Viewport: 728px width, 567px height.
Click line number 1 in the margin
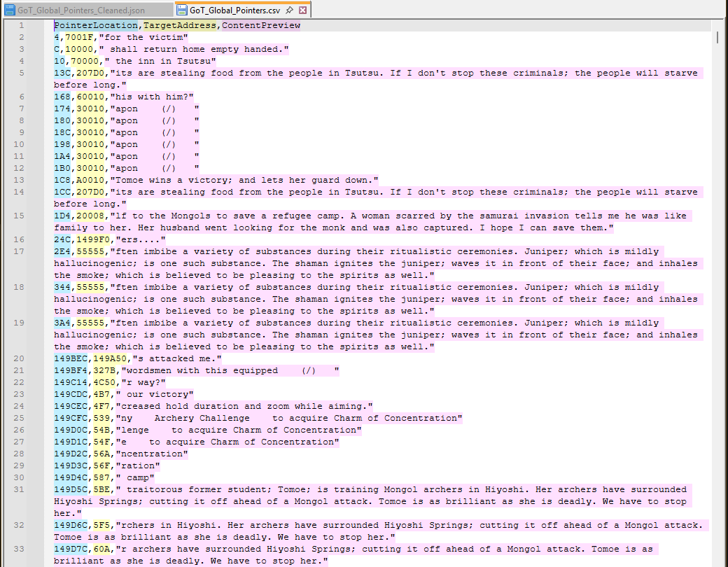click(x=22, y=25)
